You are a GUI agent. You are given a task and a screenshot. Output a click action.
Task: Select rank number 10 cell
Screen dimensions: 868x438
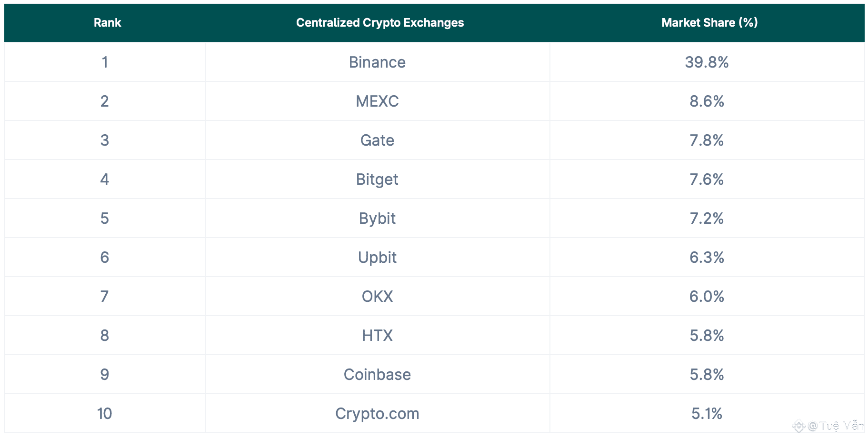click(x=105, y=414)
